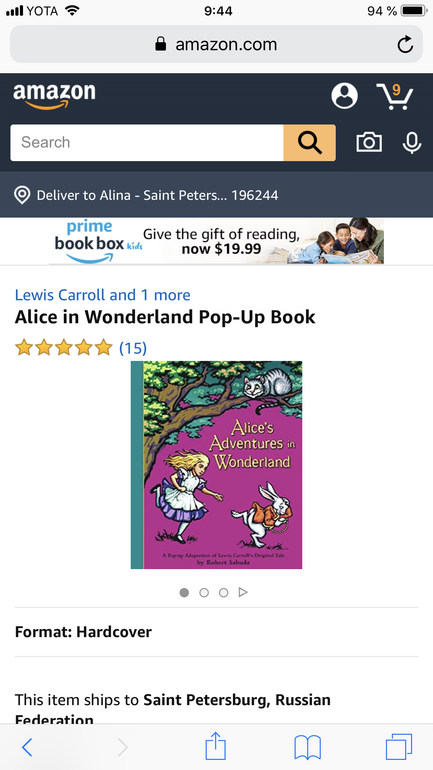Focus the Amazon Search input field
433x770 pixels.
147,142
